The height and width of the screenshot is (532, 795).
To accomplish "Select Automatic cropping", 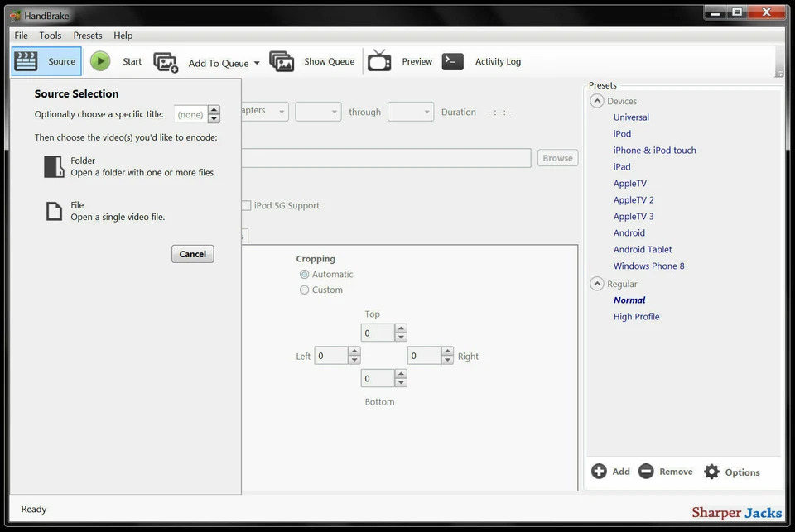I will [x=305, y=274].
